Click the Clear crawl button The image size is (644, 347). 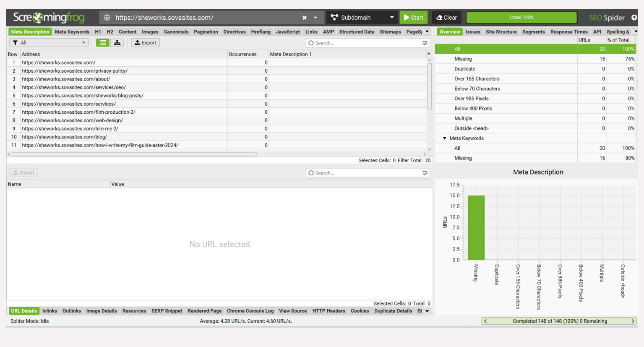coord(447,18)
